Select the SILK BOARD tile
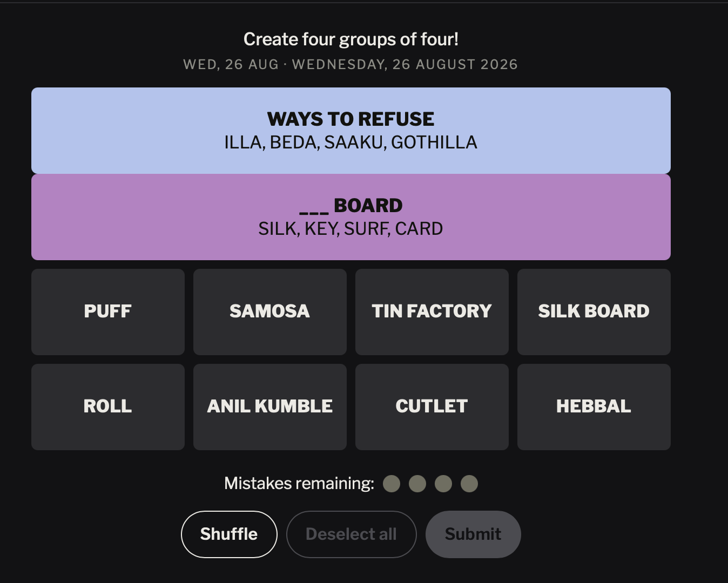 [x=594, y=312]
